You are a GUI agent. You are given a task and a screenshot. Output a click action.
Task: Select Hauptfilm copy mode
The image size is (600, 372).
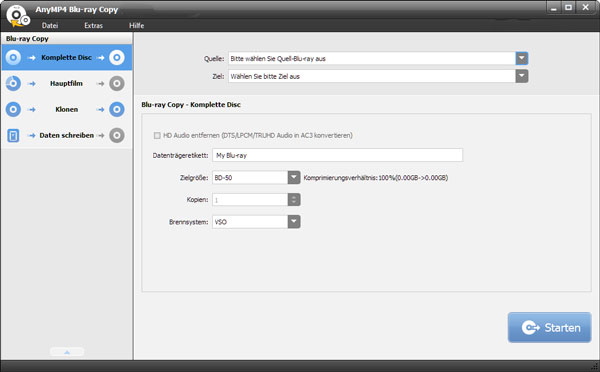point(67,83)
